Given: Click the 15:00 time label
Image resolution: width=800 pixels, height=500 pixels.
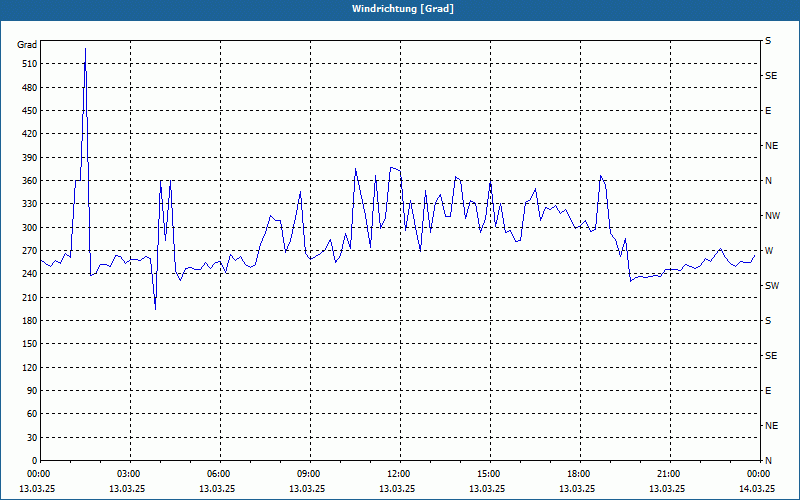Looking at the screenshot, I should point(487,474).
